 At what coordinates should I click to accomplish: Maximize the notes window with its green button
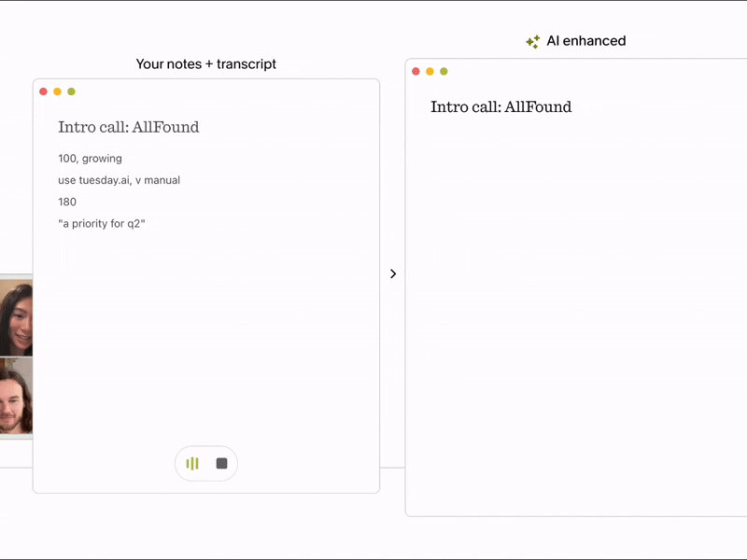[71, 91]
